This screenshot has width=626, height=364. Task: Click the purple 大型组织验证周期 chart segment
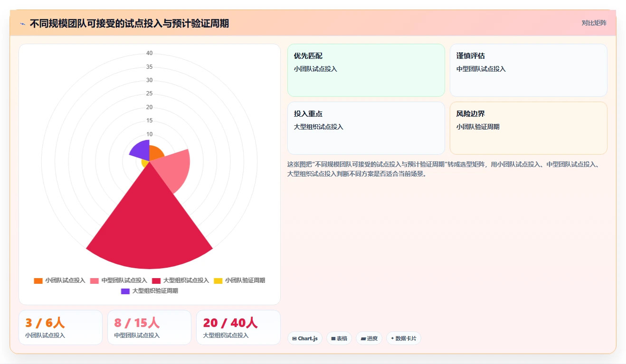(x=142, y=149)
